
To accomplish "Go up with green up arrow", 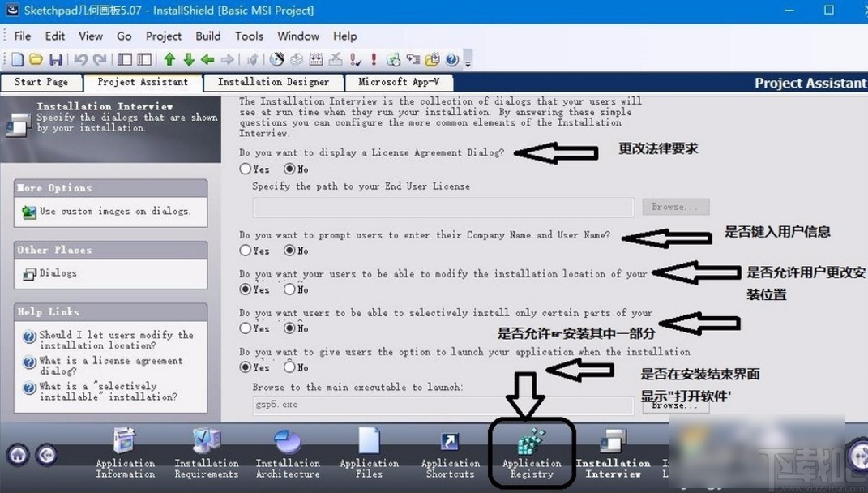I will tap(169, 59).
